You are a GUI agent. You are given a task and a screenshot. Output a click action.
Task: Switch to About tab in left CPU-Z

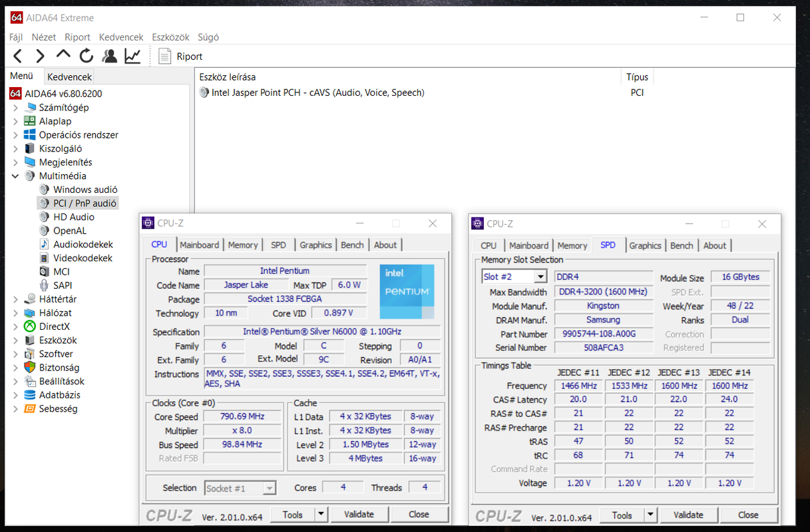pyautogui.click(x=385, y=245)
